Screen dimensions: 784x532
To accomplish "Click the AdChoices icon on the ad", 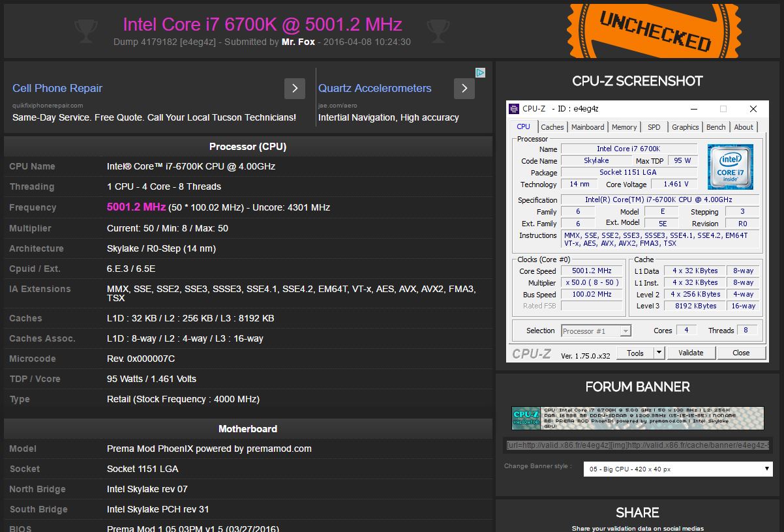I will coord(480,73).
